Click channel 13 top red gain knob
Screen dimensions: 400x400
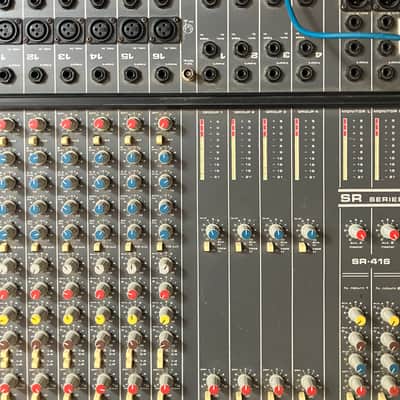click(x=70, y=124)
